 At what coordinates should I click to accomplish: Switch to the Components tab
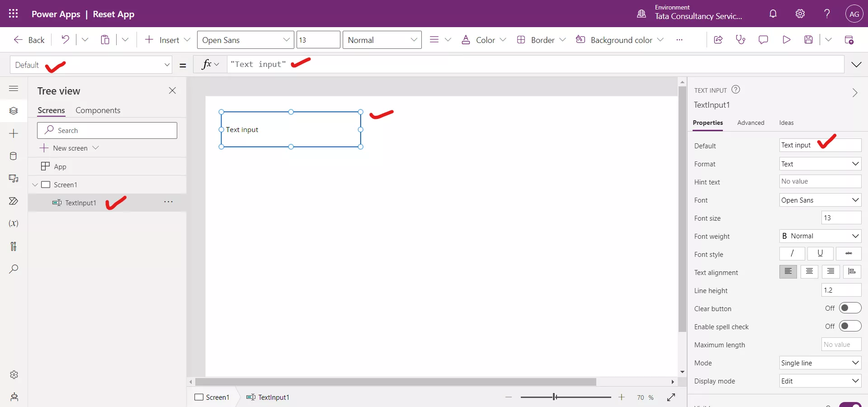(x=99, y=110)
